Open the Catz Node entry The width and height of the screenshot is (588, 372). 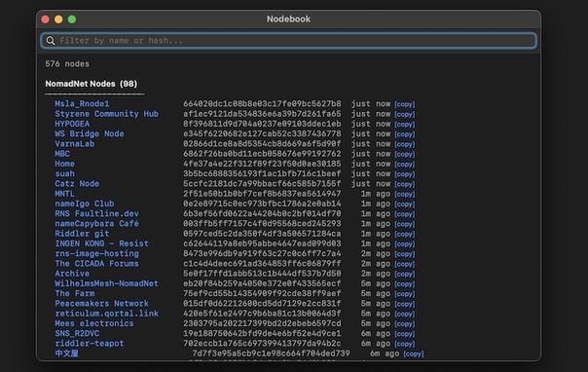[x=77, y=184]
